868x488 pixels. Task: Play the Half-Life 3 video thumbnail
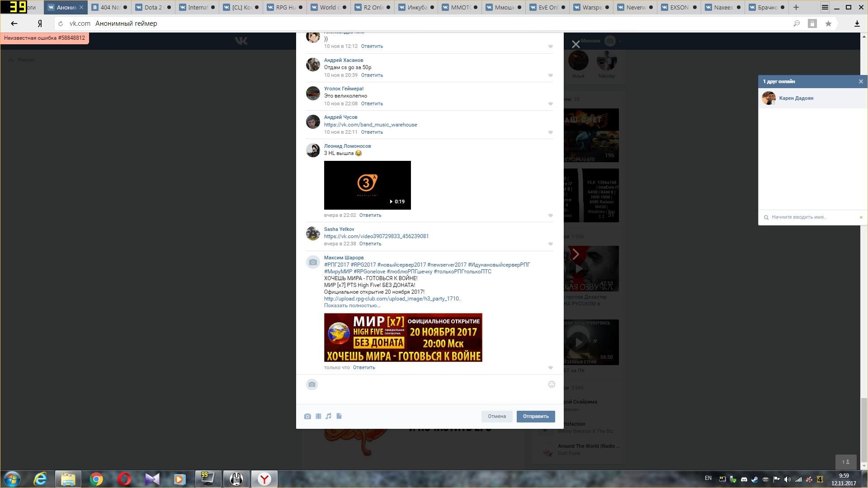367,185
